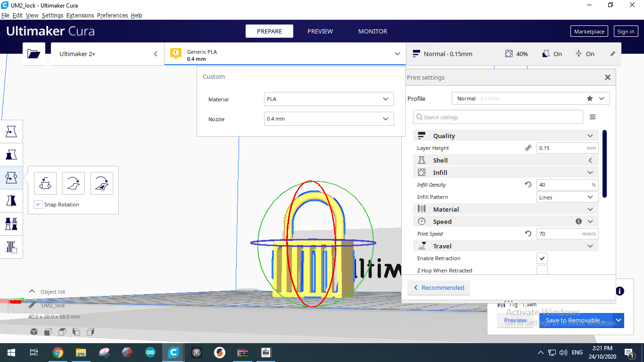Toggle the Travel settings section
This screenshot has width=644, height=362.
[x=506, y=246]
